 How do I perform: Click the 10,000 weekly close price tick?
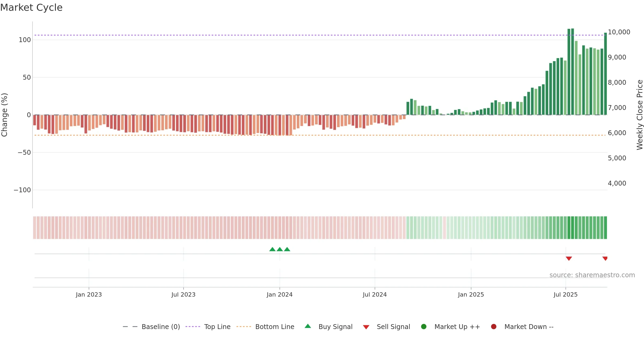tap(619, 32)
